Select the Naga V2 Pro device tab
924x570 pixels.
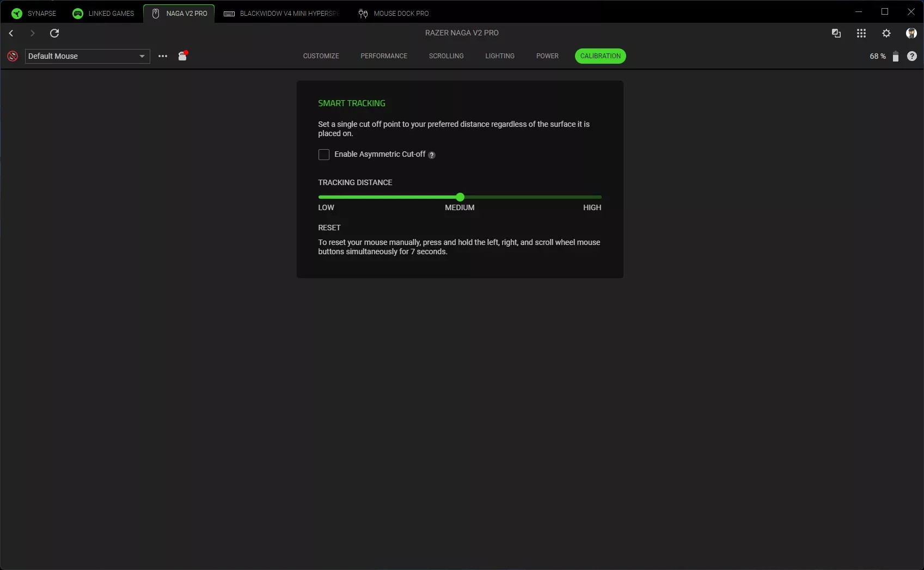pos(179,14)
